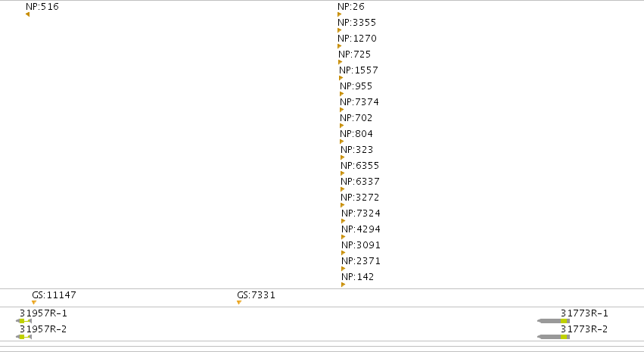
Task: Click the NP:516 insertion marker triangle
Action: tap(27, 14)
